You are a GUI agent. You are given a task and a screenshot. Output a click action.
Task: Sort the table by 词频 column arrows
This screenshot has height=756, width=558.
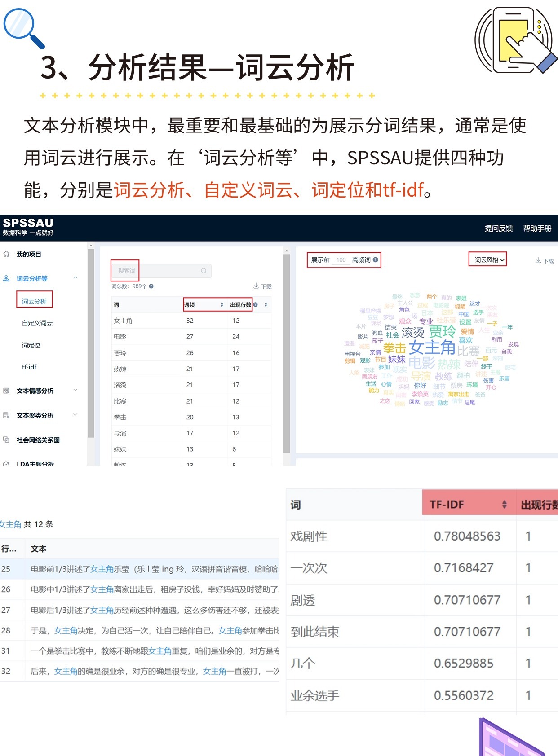point(221,304)
